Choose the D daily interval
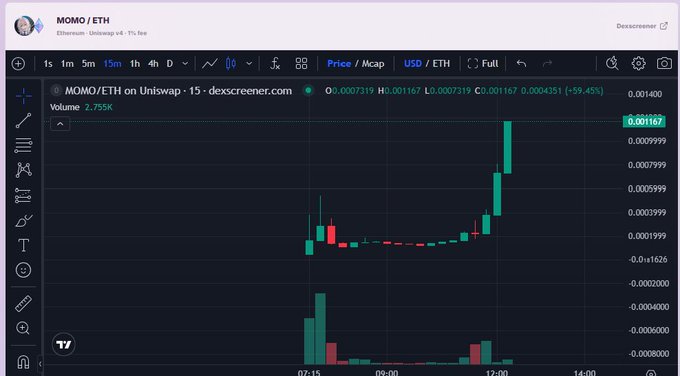 [170, 64]
